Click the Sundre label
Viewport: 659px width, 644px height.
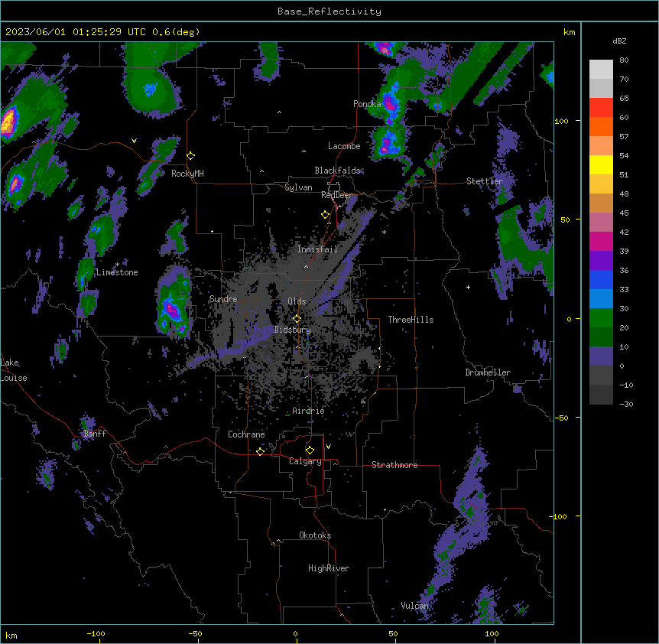(x=223, y=299)
